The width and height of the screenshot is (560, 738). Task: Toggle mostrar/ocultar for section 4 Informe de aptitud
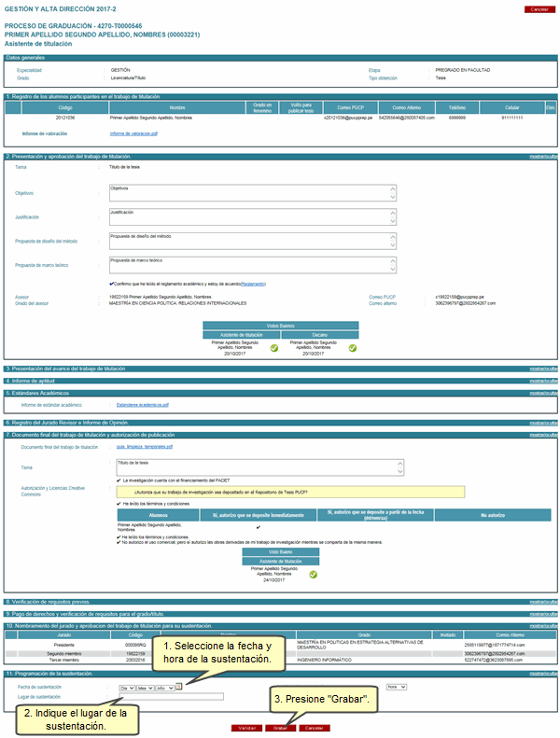(543, 381)
